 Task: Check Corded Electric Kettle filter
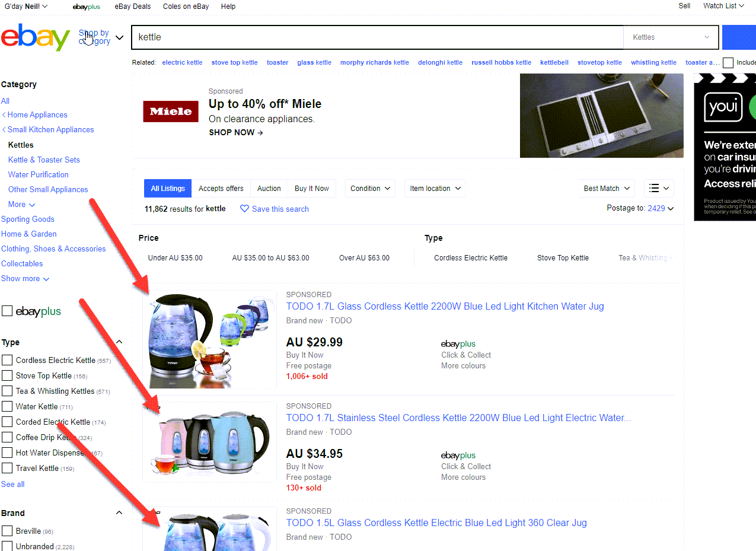(7, 422)
